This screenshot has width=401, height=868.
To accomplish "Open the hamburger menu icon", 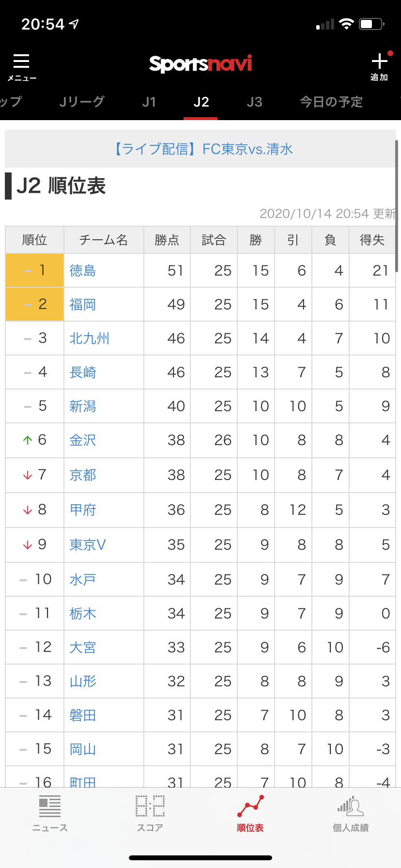I will click(x=21, y=62).
